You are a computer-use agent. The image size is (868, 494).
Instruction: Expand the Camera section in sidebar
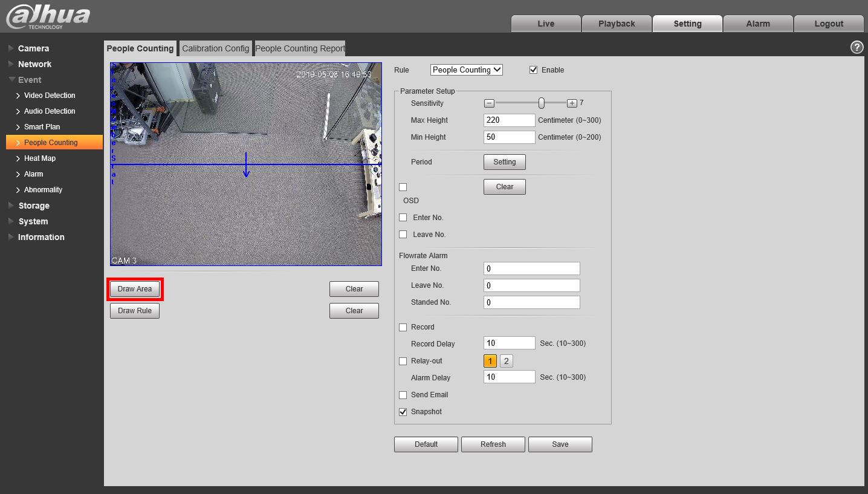pos(33,48)
